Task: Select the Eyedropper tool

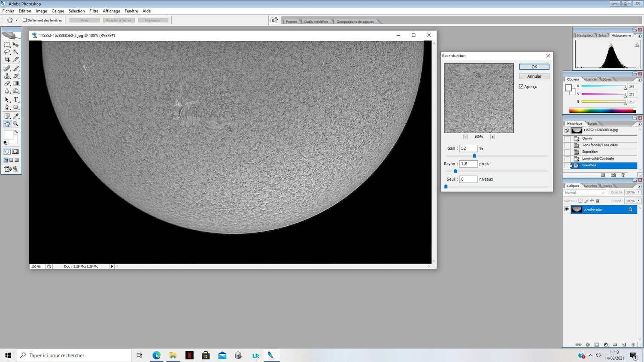Action: (x=15, y=116)
